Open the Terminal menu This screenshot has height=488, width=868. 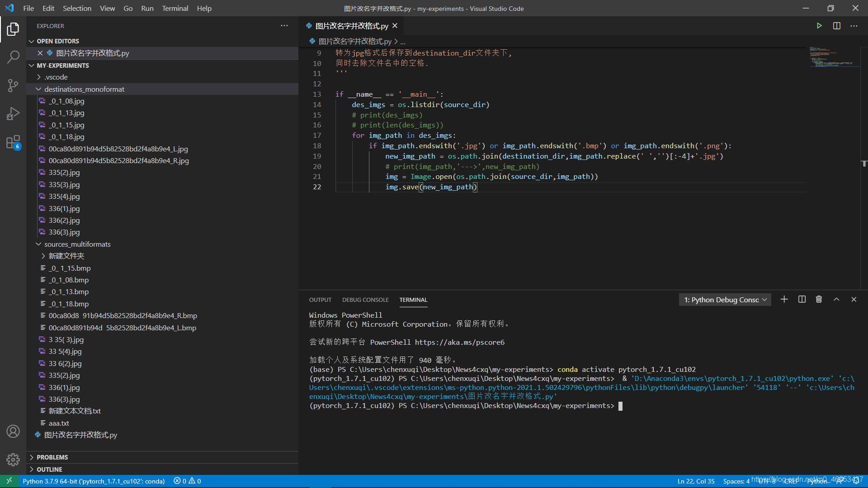pos(175,8)
